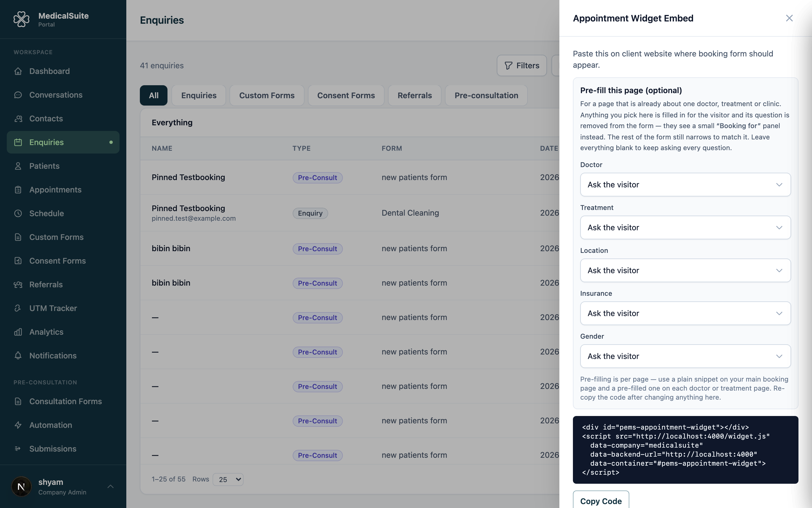
Task: Expand the shyam account menu chevron
Action: coord(111,487)
